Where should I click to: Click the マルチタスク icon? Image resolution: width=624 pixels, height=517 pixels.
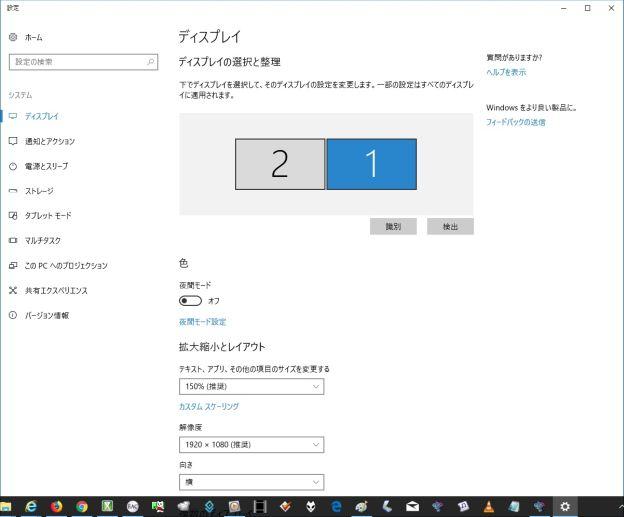pos(13,240)
